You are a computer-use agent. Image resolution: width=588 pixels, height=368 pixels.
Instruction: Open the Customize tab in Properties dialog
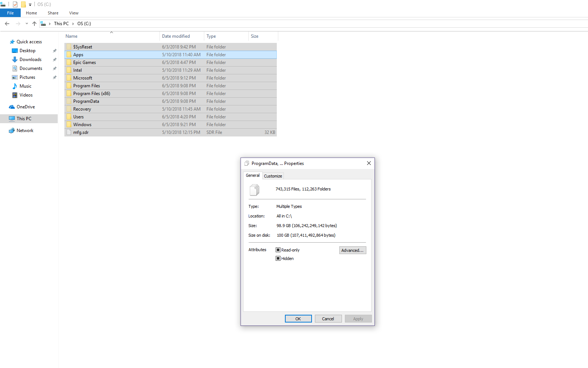273,176
